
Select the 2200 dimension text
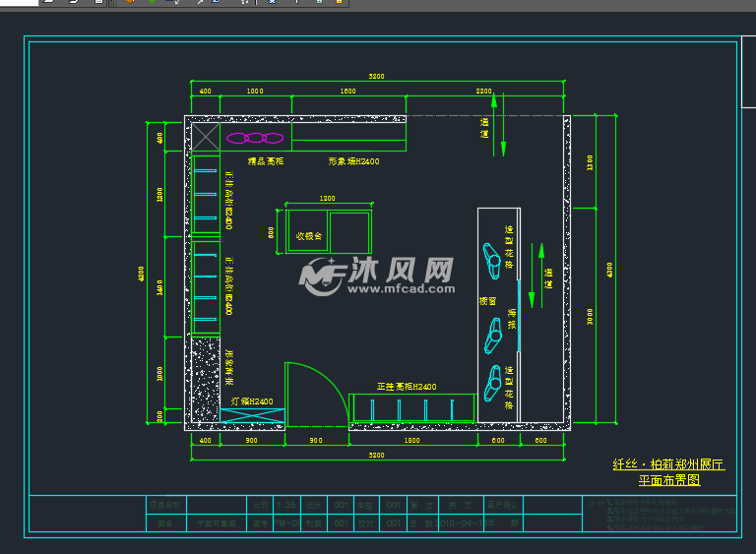[x=483, y=92]
